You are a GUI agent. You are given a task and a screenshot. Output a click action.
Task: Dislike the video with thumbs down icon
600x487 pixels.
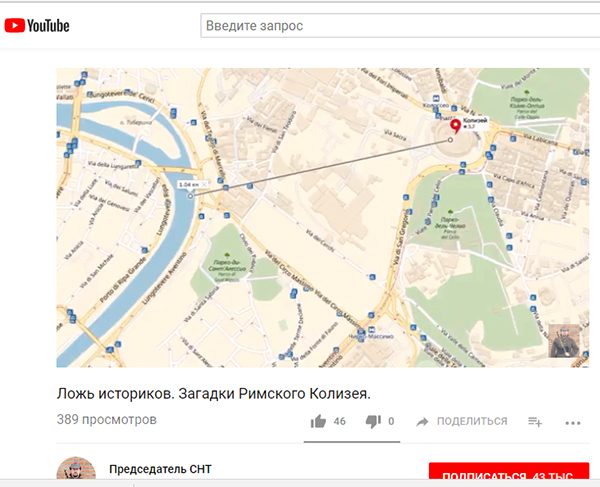click(373, 422)
